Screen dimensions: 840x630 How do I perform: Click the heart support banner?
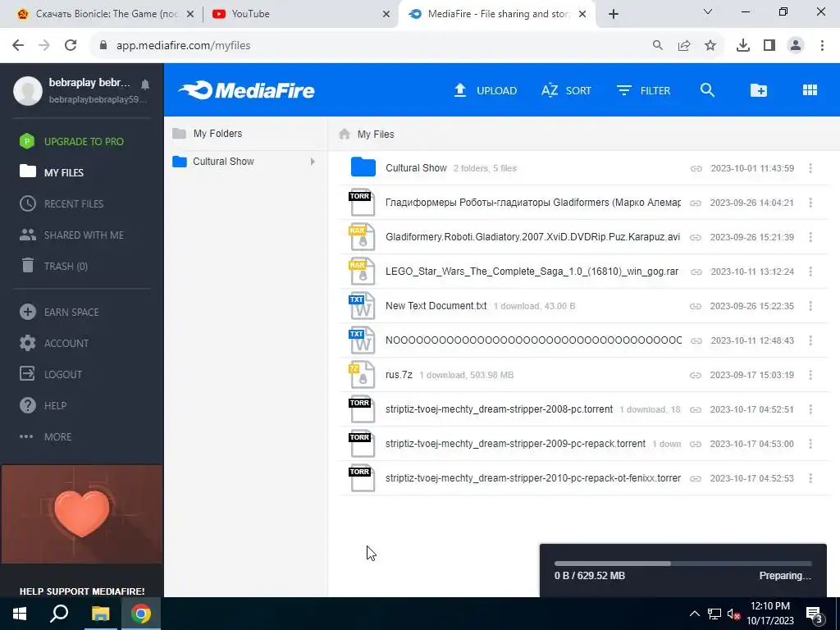pos(82,514)
